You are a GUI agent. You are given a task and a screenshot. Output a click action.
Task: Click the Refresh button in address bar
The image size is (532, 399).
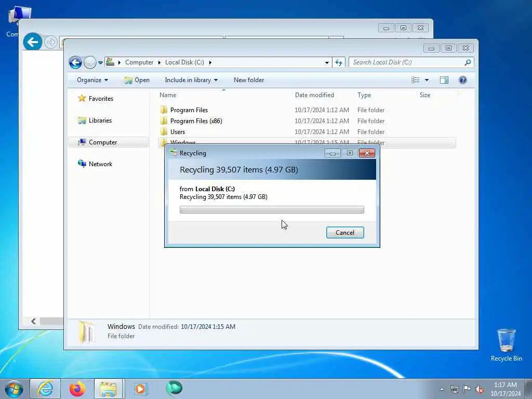339,62
